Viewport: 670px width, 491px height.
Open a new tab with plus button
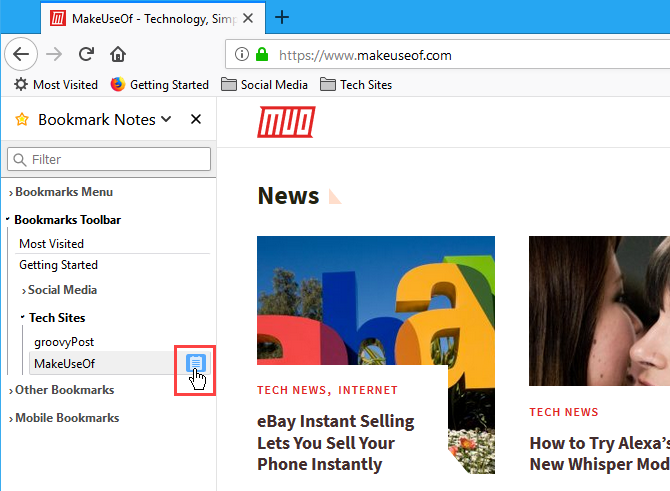(282, 17)
